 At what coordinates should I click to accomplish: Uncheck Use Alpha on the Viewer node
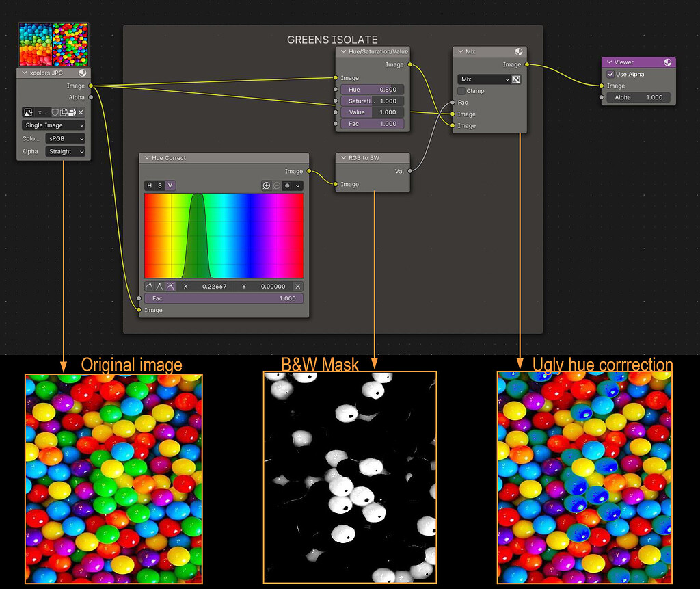pyautogui.click(x=611, y=74)
